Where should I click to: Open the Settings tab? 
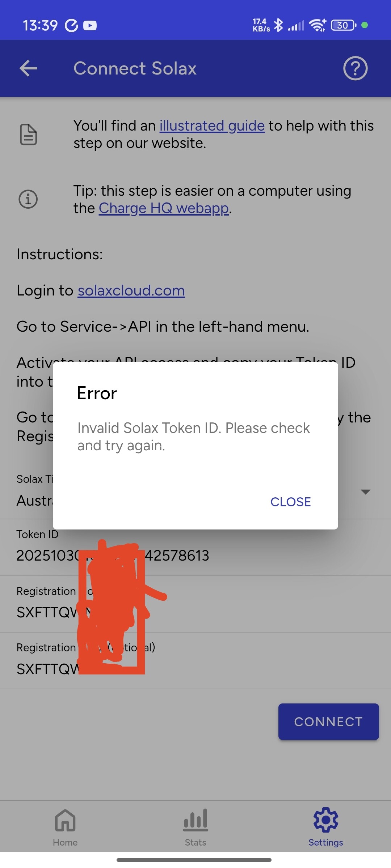click(325, 827)
